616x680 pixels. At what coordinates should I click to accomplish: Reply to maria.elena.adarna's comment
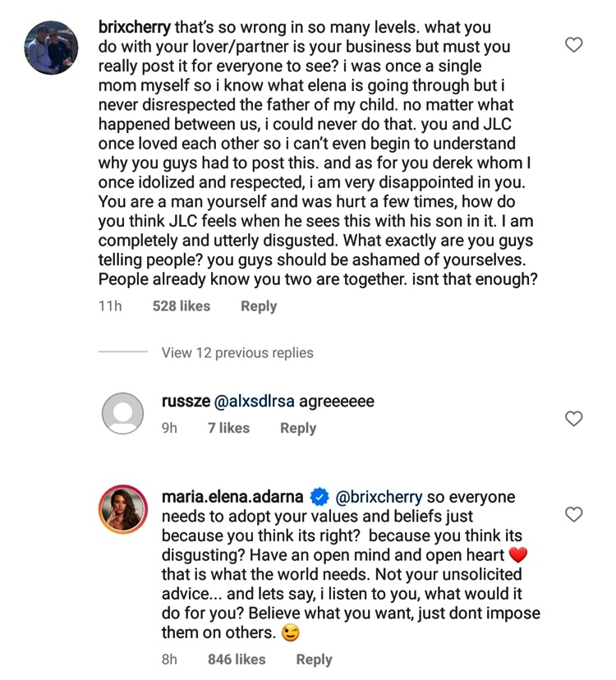click(314, 659)
